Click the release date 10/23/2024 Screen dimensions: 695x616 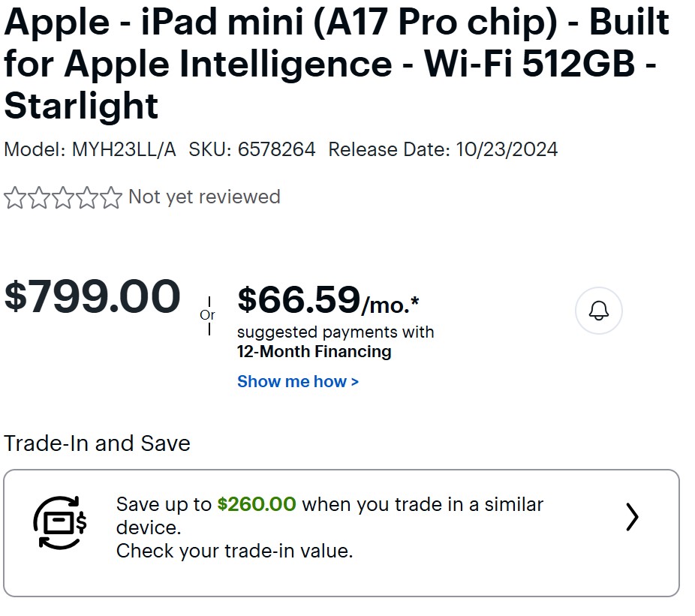point(507,149)
